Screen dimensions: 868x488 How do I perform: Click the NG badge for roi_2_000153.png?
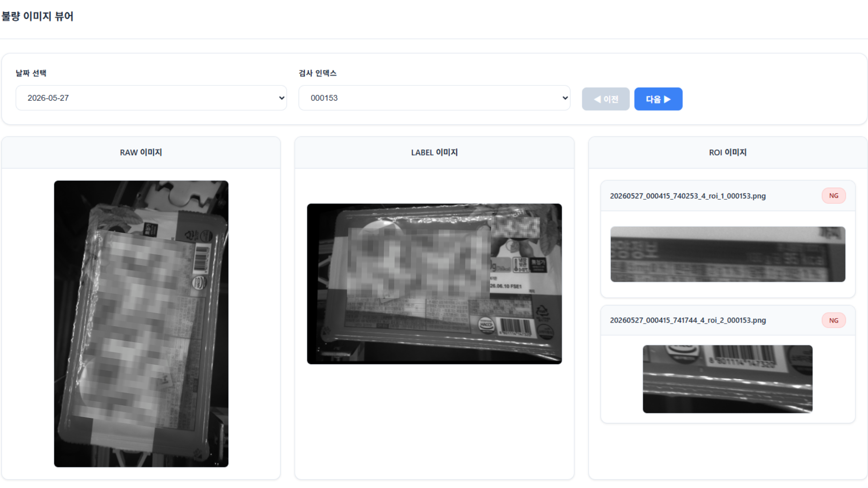pyautogui.click(x=834, y=320)
